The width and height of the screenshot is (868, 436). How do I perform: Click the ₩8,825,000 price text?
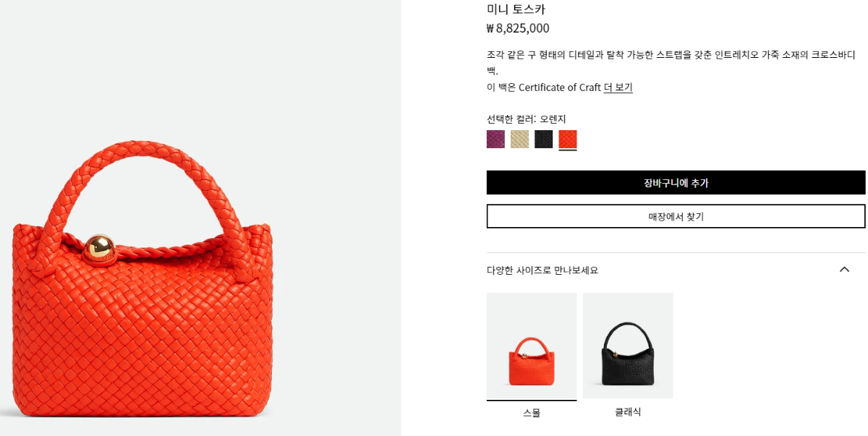[x=518, y=28]
